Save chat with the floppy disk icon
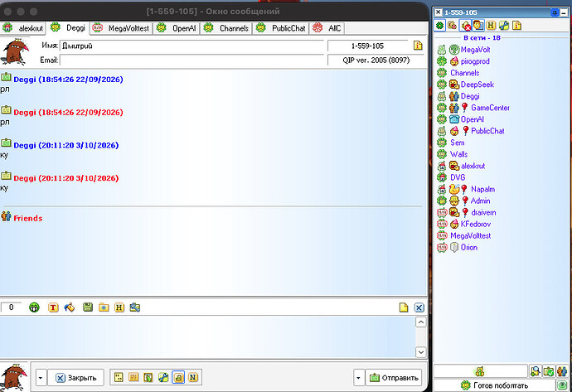Screen dimensions: 572x392 [x=88, y=307]
